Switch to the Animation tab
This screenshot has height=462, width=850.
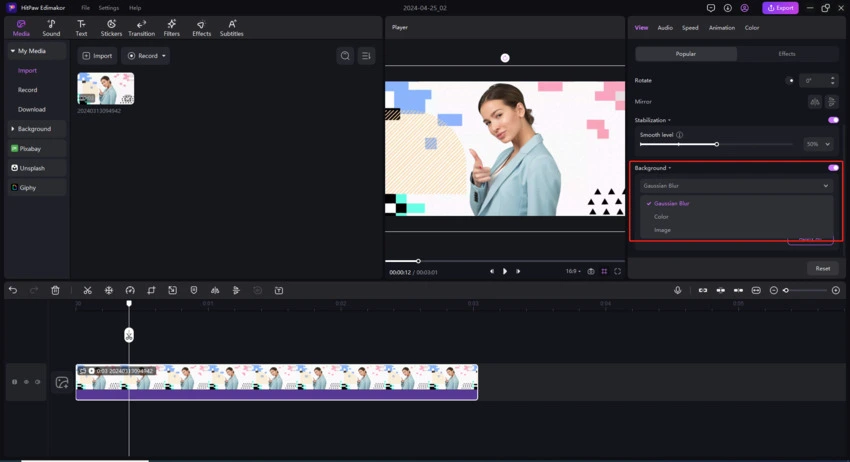tap(721, 28)
